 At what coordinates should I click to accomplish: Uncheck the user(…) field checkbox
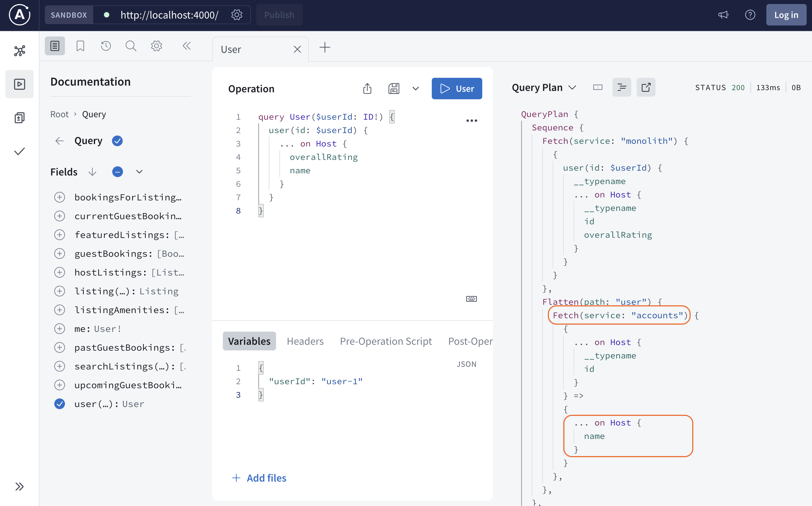pyautogui.click(x=60, y=404)
